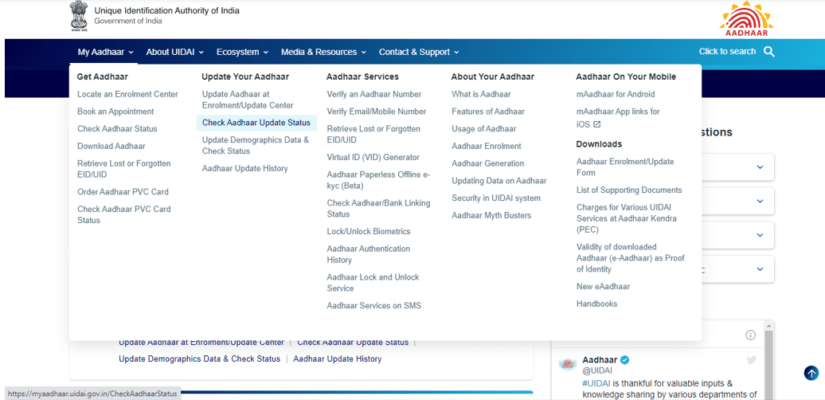825x400 pixels.
Task: Click into the Click to search field
Action: [727, 51]
